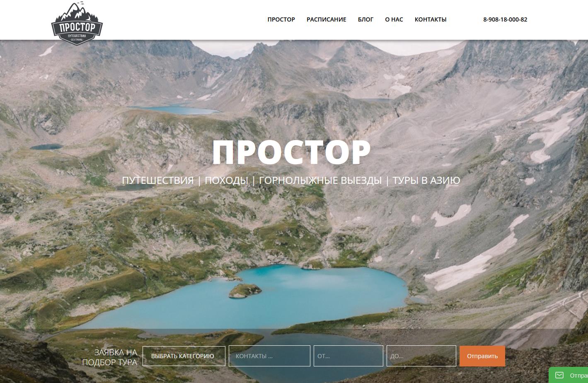
Task: Click the Простор mountain logo
Action: pyautogui.click(x=77, y=24)
